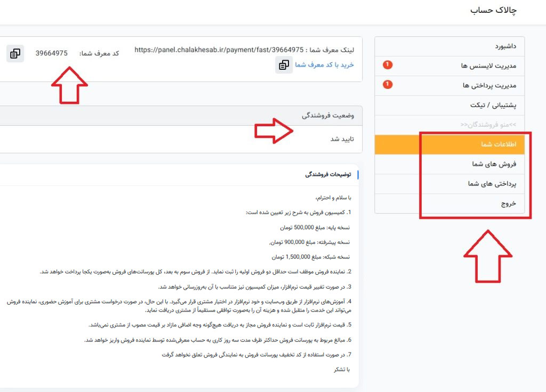Click تایید شد status text
Screen dimensions: 546x392
pyautogui.click(x=342, y=139)
